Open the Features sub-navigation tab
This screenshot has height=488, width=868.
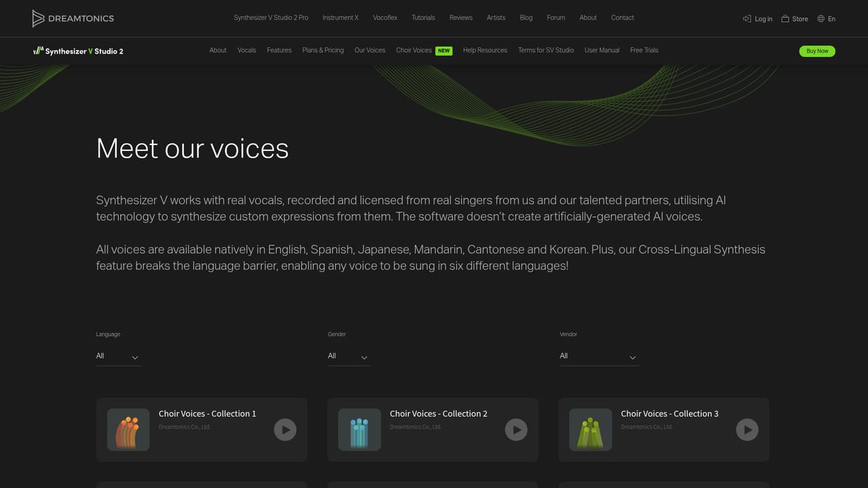pyautogui.click(x=279, y=50)
